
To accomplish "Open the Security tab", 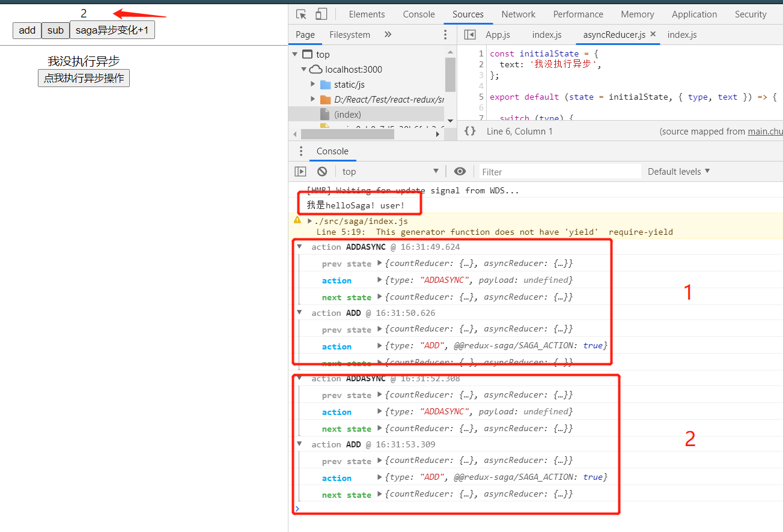I will pyautogui.click(x=751, y=14).
